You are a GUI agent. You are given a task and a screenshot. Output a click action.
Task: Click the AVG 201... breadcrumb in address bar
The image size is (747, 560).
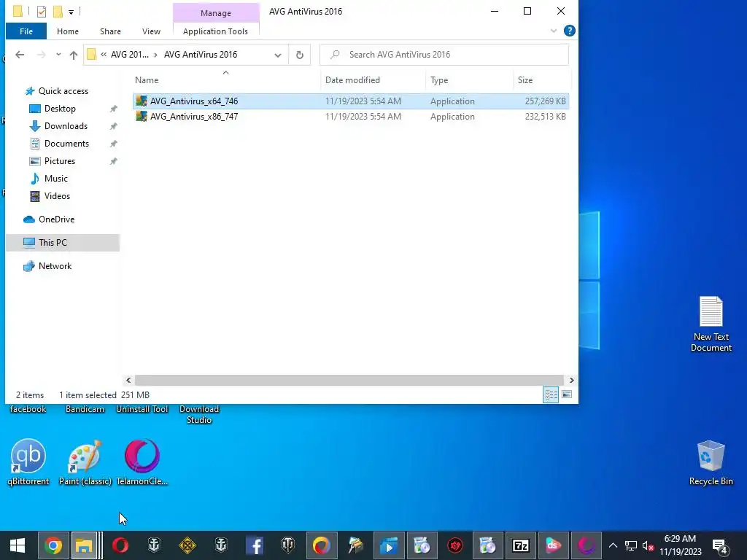click(x=130, y=55)
